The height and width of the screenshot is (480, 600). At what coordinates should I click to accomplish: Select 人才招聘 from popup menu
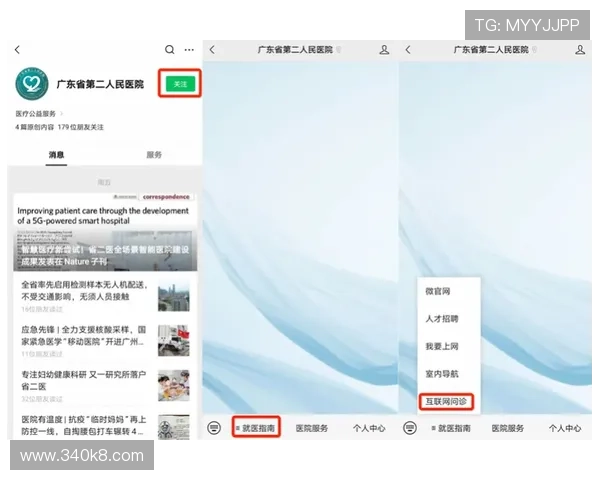tap(442, 319)
